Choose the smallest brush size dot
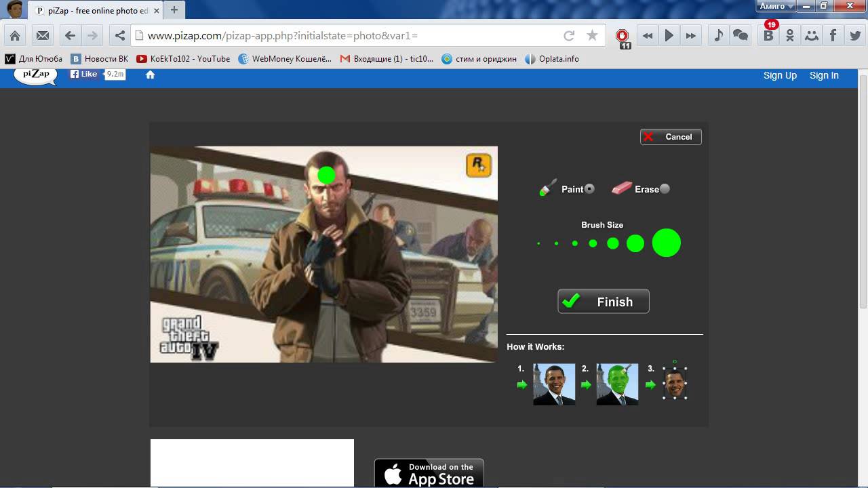This screenshot has width=868, height=488. [538, 243]
